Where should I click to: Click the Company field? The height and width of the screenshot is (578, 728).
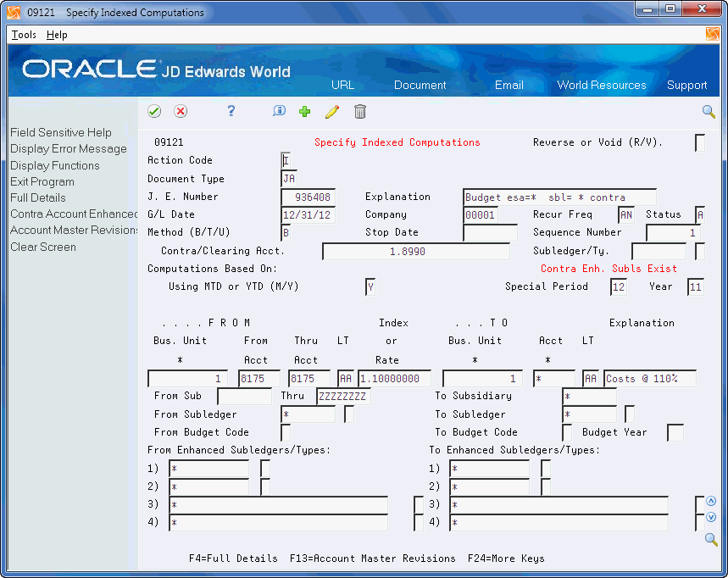pyautogui.click(x=481, y=215)
